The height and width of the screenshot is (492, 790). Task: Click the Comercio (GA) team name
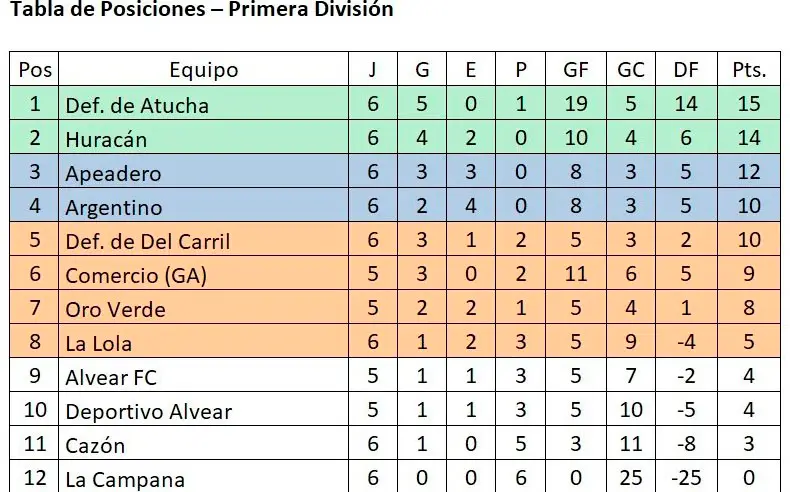(x=136, y=275)
